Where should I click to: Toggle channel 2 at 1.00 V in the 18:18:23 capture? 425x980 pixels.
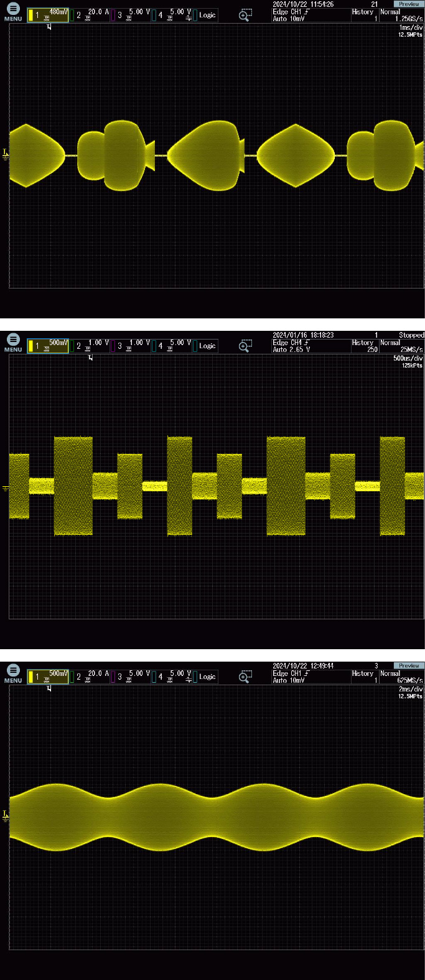point(89,346)
